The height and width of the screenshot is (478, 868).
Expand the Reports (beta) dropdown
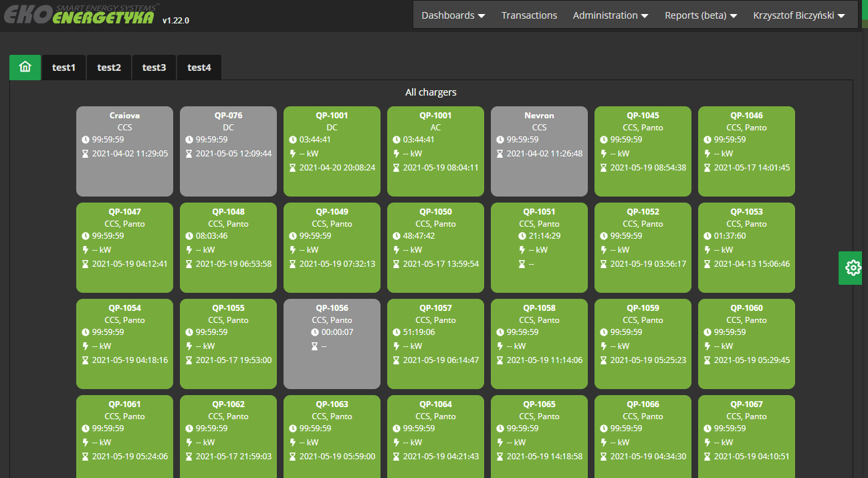tap(700, 15)
